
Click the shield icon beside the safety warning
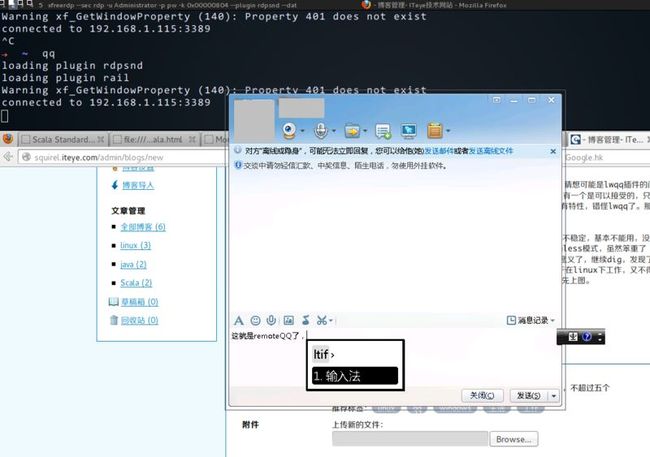click(238, 165)
